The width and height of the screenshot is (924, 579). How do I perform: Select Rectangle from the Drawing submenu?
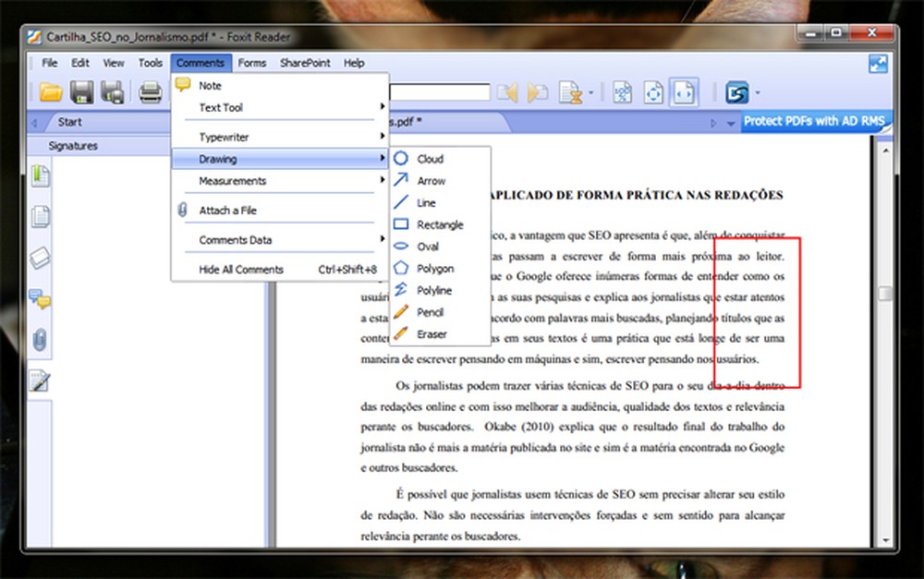tap(440, 224)
